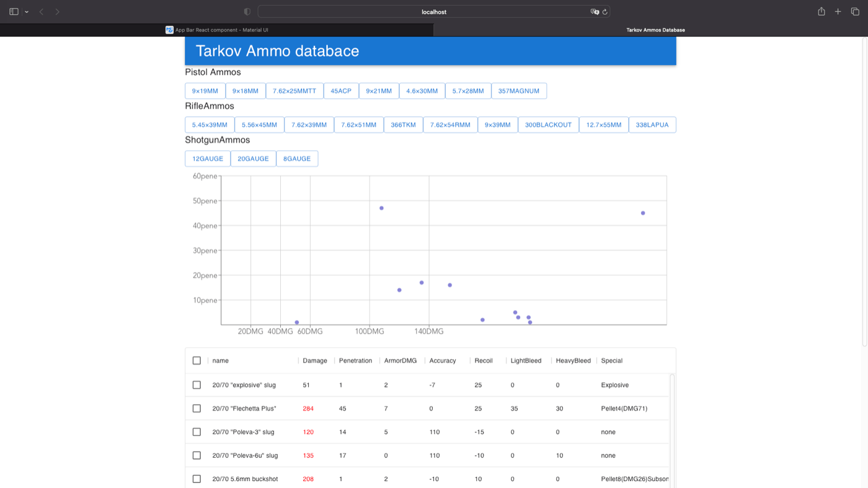Image resolution: width=868 pixels, height=488 pixels.
Task: Select the 7.62×39MM ammo button
Action: (x=309, y=125)
